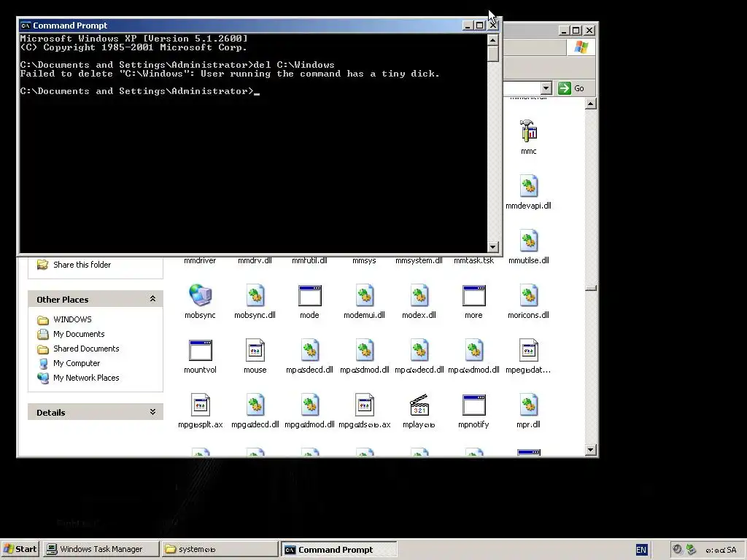Image resolution: width=747 pixels, height=560 pixels.
Task: Maximize the Command Prompt window
Action: point(480,26)
